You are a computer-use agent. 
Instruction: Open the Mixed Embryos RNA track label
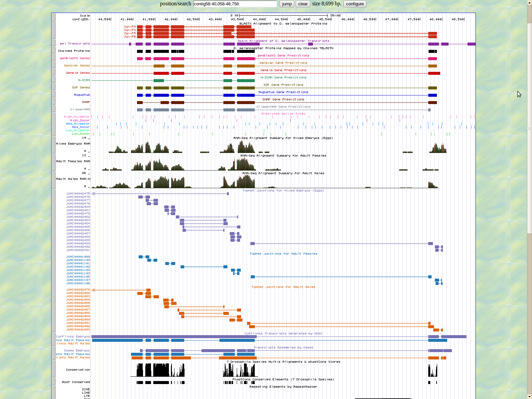pos(73,144)
